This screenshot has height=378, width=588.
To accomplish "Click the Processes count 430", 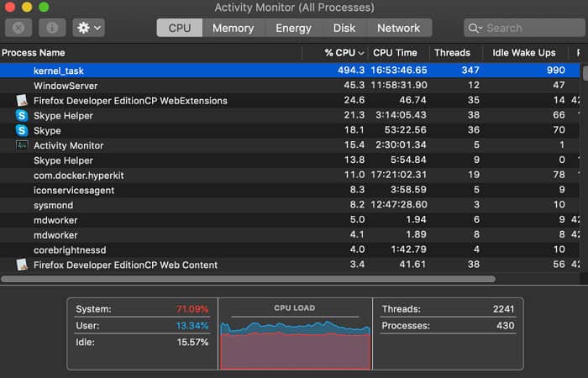I will click(506, 326).
